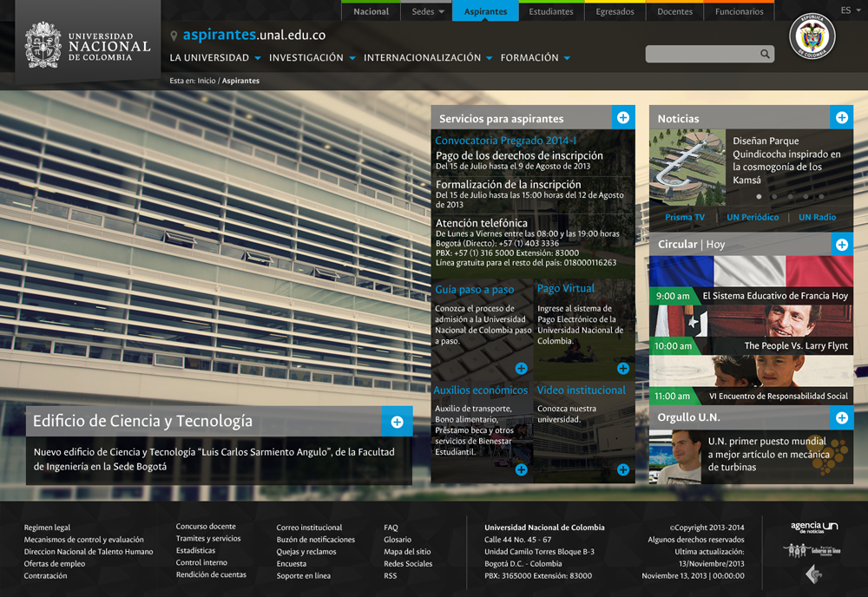Screen dimensions: 868x597
Task: Open the ES language selector
Action: (849, 10)
